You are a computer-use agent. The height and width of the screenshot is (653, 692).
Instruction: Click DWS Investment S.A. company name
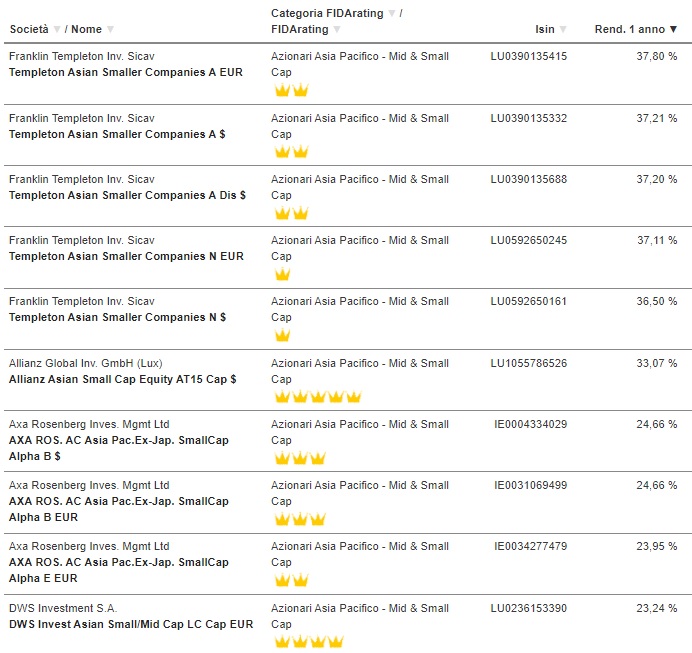pos(63,608)
